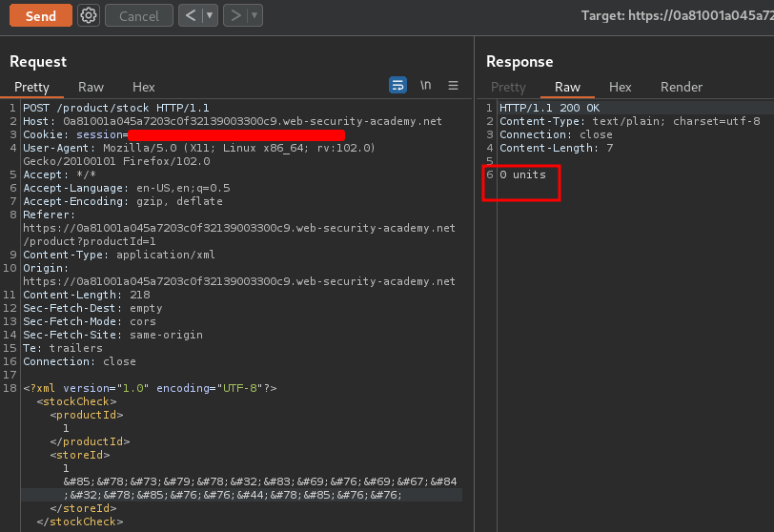
Task: Click the Accept-Language header line
Action: pos(127,188)
